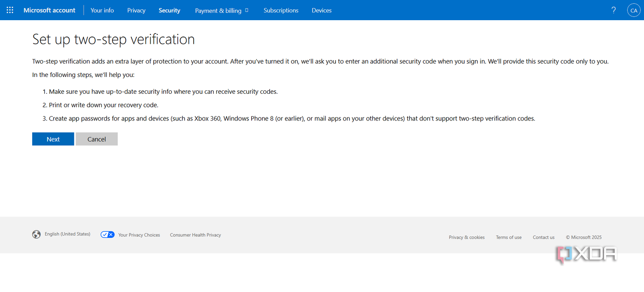The width and height of the screenshot is (644, 292).
Task: Open the Privacy tab
Action: [x=136, y=10]
